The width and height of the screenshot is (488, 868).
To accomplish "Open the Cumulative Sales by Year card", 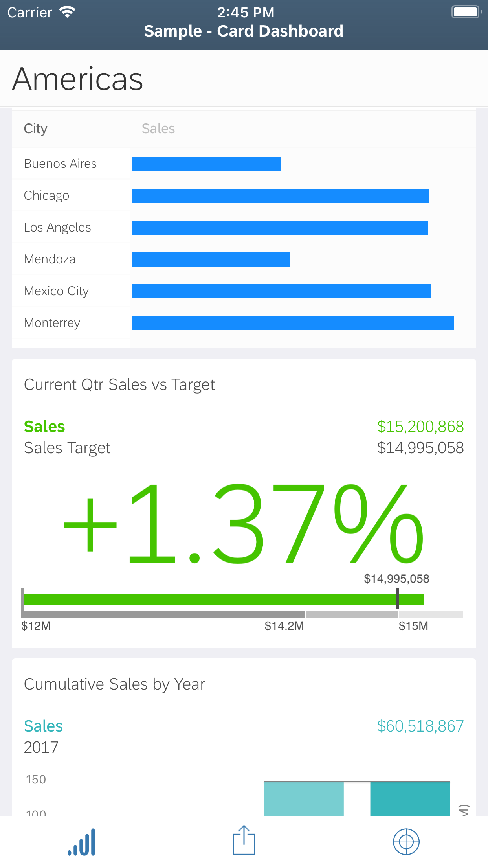I will [114, 684].
